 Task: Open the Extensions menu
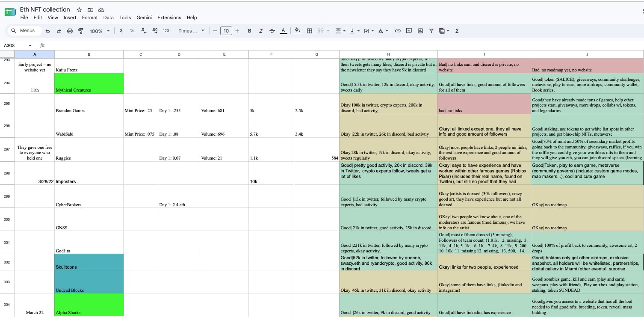click(x=169, y=18)
